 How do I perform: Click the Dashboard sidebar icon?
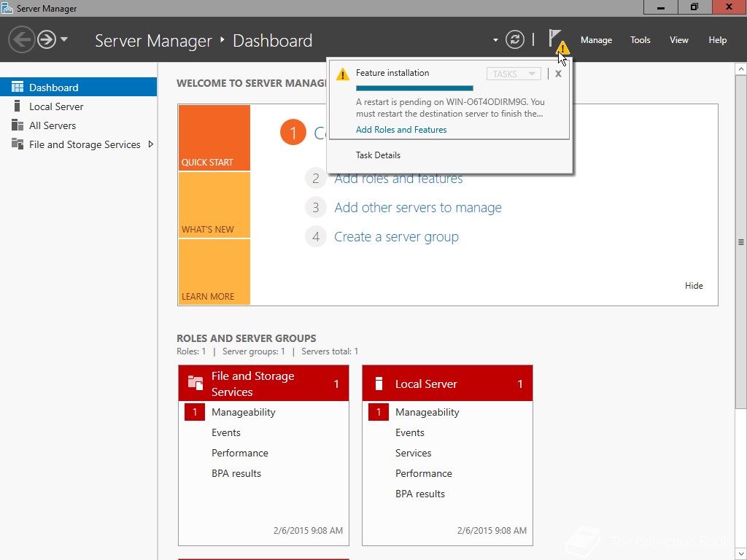pos(18,87)
